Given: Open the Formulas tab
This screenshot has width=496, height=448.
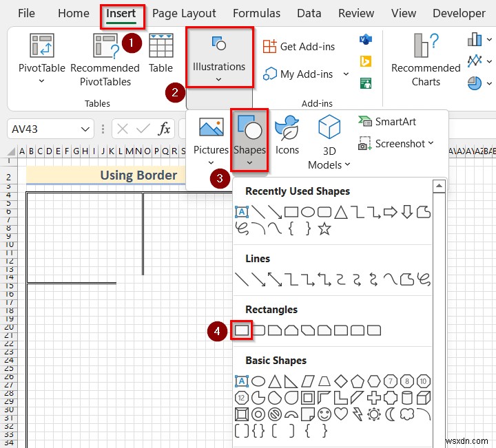Looking at the screenshot, I should 256,13.
